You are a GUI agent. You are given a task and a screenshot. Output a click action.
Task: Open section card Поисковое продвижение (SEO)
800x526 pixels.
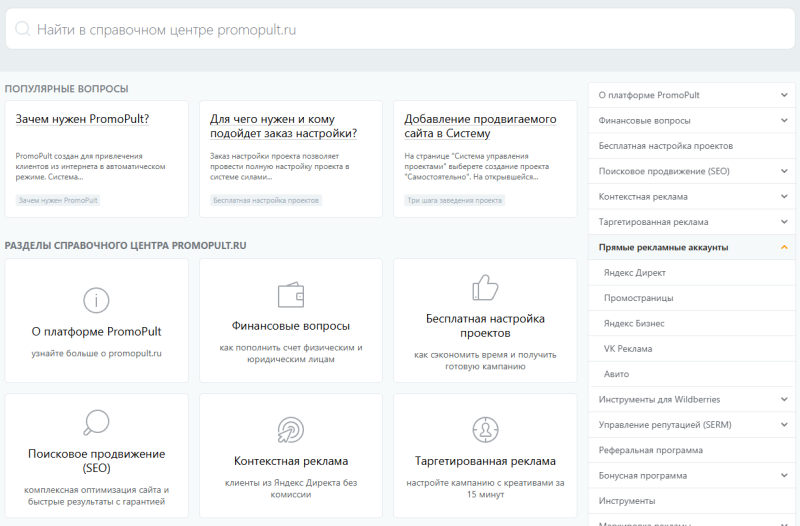coord(96,456)
